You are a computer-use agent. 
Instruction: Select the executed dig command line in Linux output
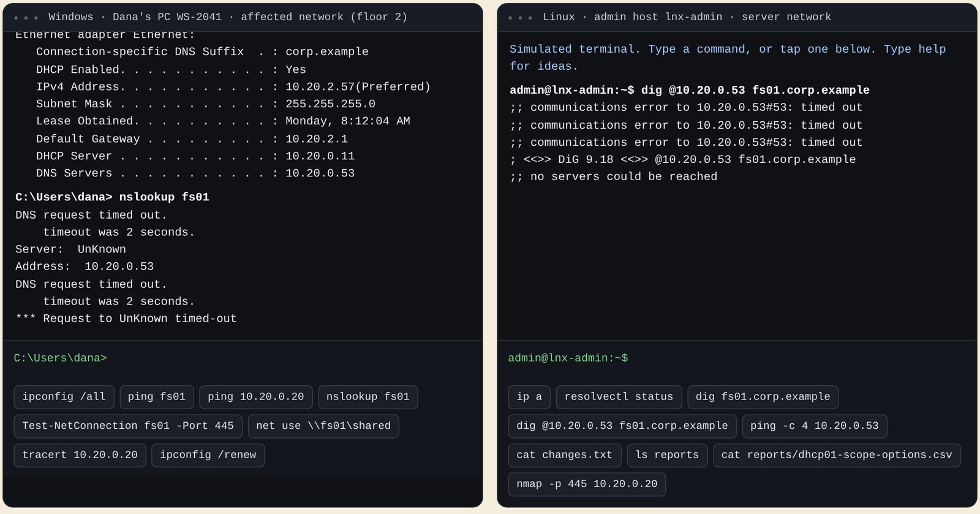click(x=690, y=90)
